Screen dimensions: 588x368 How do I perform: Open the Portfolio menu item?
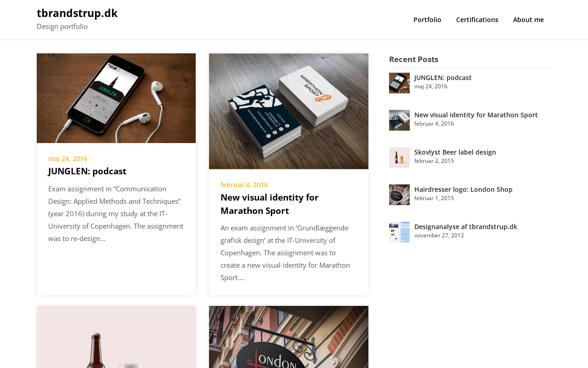click(427, 20)
